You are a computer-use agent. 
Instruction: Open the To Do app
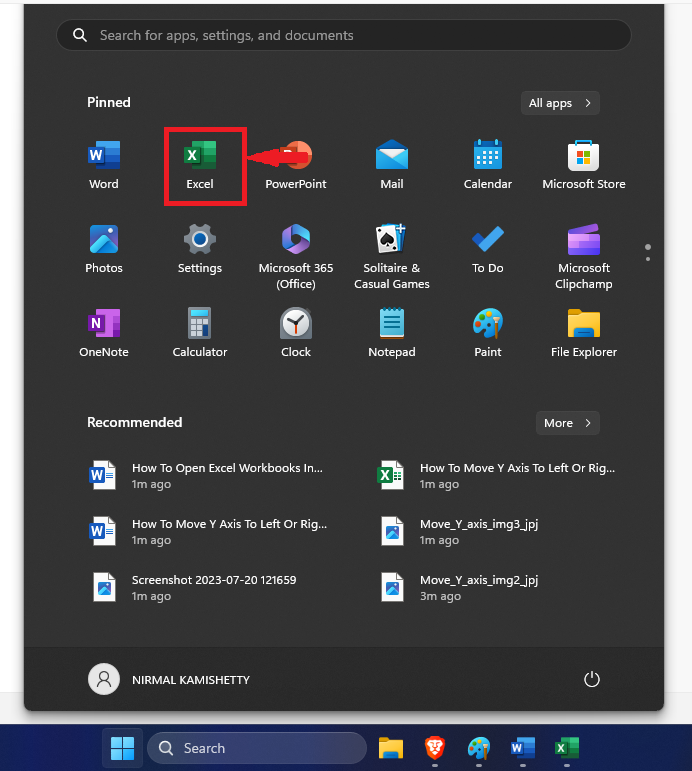pos(488,249)
